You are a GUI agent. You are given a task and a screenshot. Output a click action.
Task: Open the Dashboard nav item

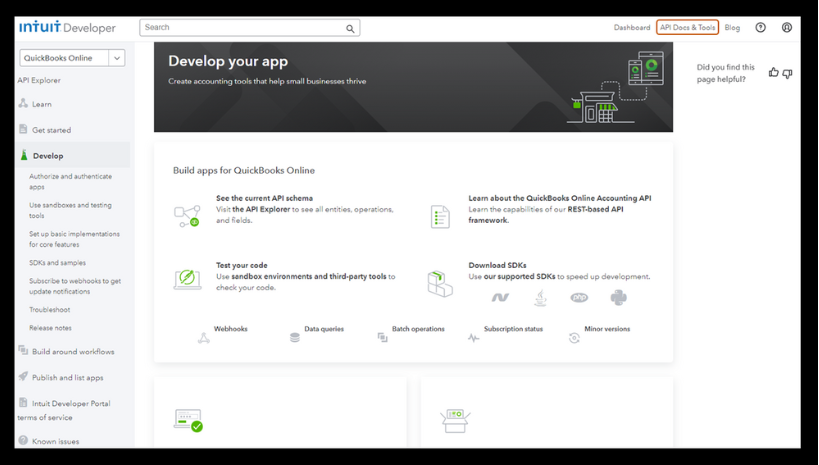(632, 28)
